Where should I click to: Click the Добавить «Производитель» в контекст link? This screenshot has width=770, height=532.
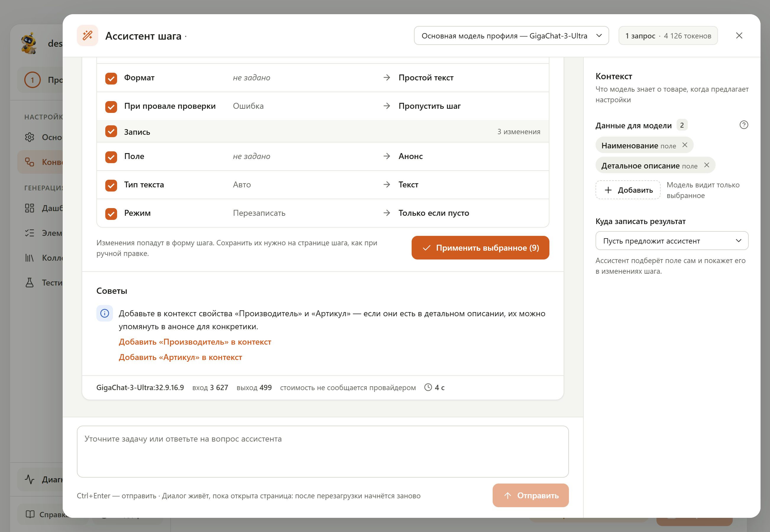coord(195,342)
